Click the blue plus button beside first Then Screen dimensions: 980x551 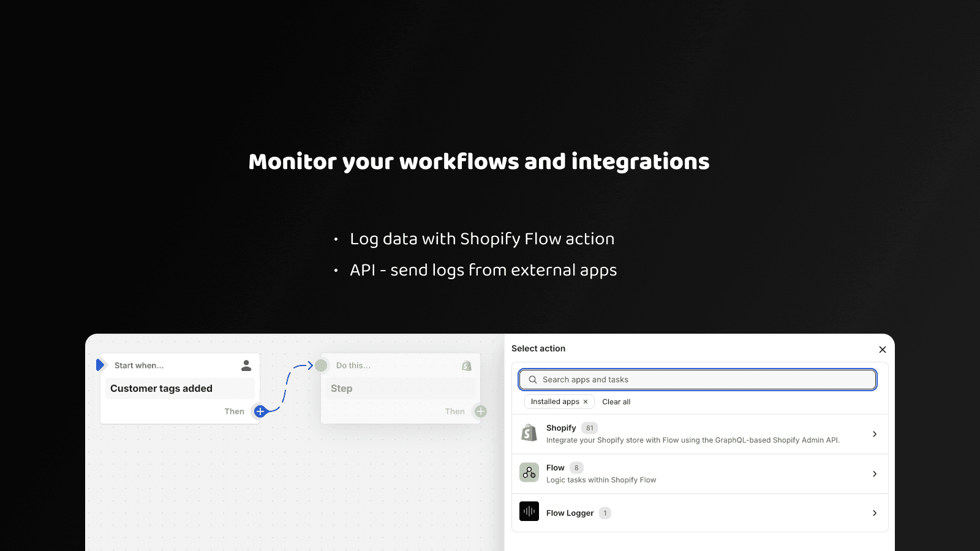pos(260,411)
